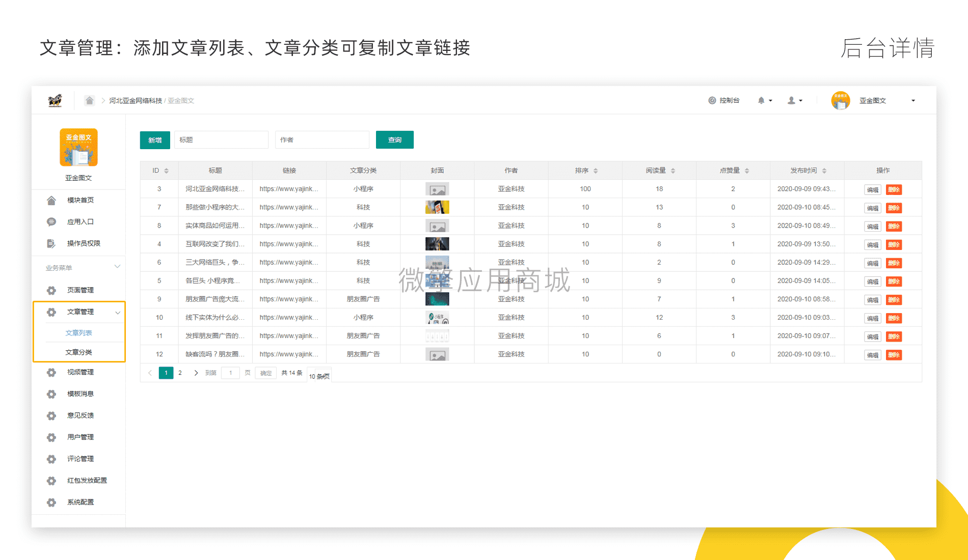Open the user profile icon dropdown
Image resolution: width=968 pixels, height=560 pixels.
point(795,100)
